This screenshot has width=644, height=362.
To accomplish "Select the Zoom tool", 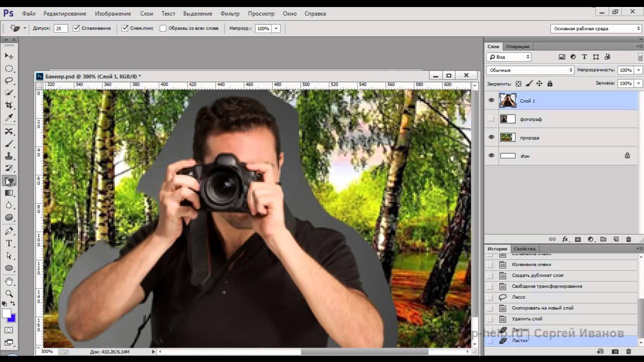I will [x=9, y=294].
